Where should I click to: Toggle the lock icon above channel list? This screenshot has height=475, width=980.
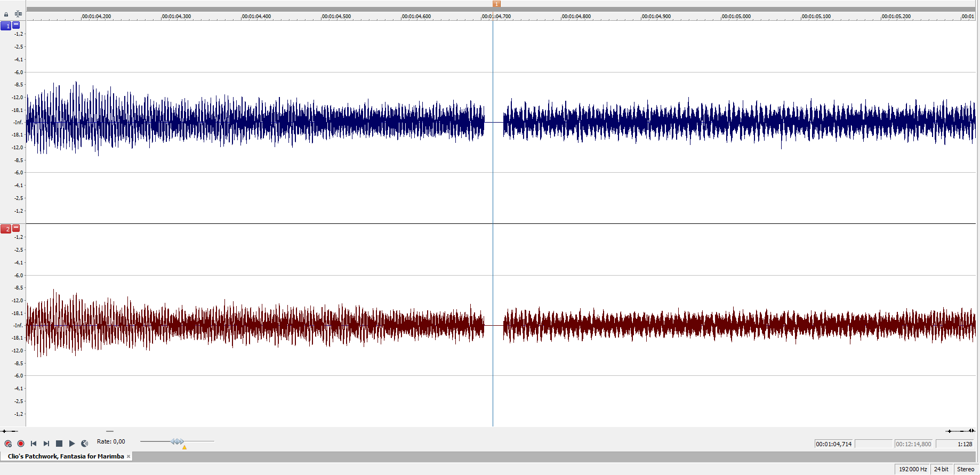tap(6, 14)
